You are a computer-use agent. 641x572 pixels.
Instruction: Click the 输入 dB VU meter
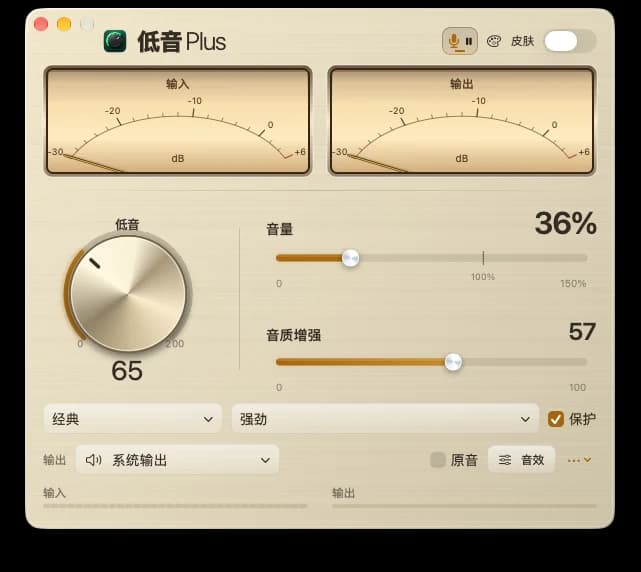click(178, 121)
